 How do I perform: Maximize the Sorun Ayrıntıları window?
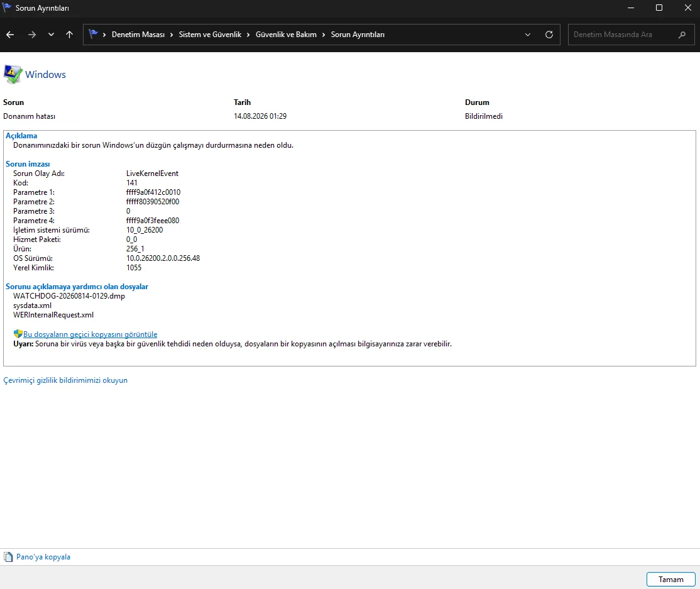point(659,8)
